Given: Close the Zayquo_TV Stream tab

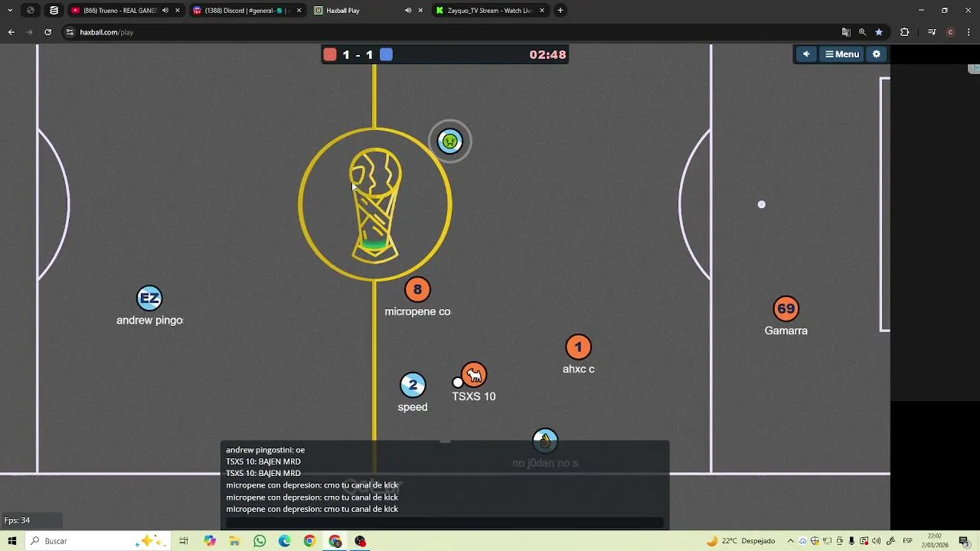Looking at the screenshot, I should [x=542, y=11].
